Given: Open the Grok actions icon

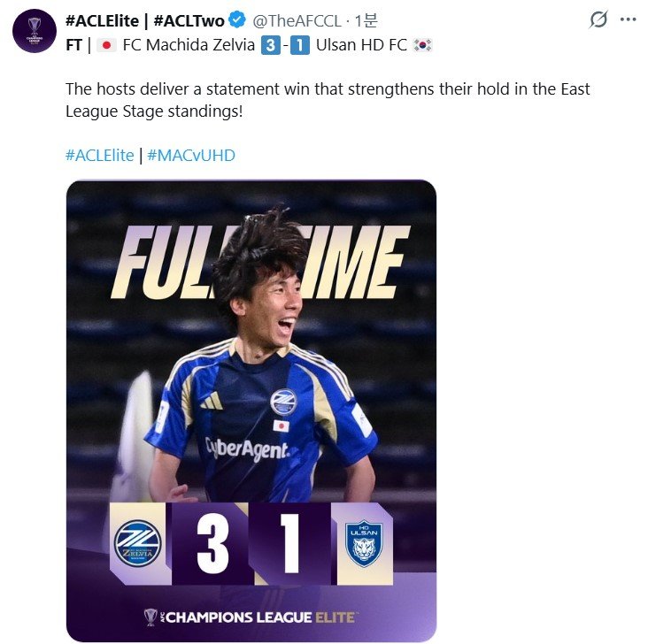Looking at the screenshot, I should tap(599, 19).
